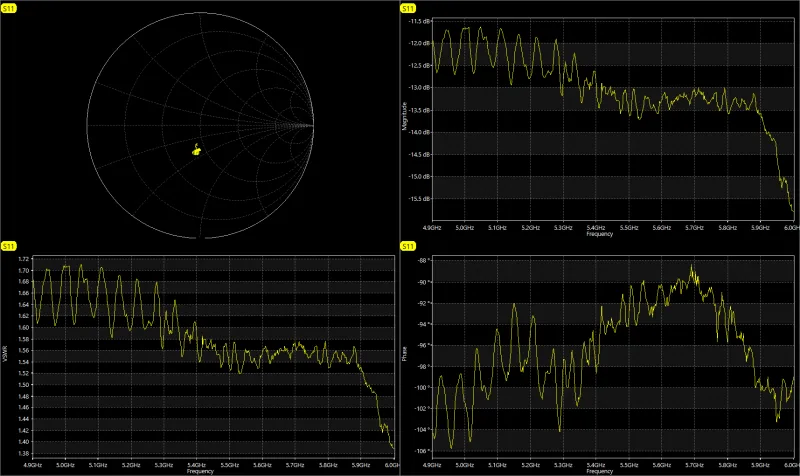Open the S11 badge on the VSWR plot
The width and height of the screenshot is (800, 476).
[x=9, y=246]
